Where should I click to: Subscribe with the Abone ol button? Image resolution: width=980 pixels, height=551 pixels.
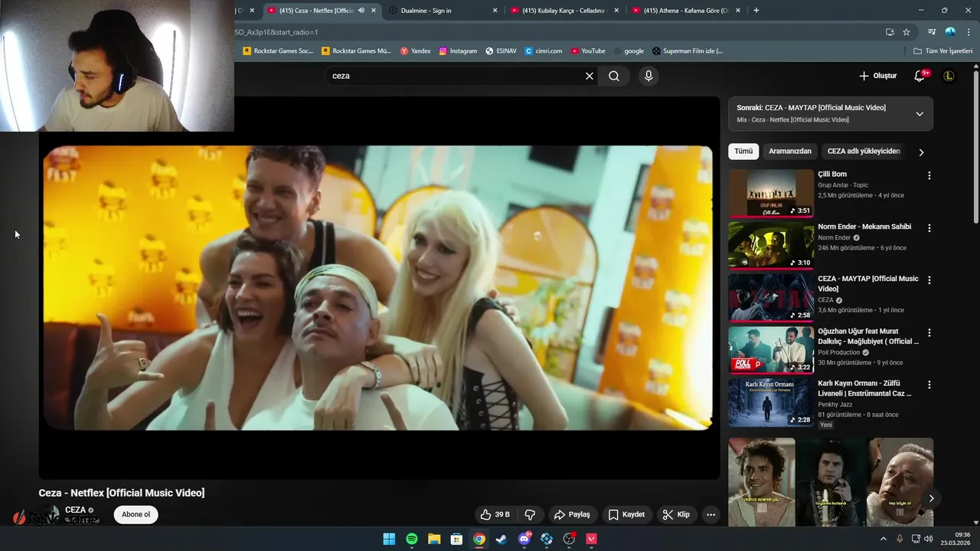point(136,514)
